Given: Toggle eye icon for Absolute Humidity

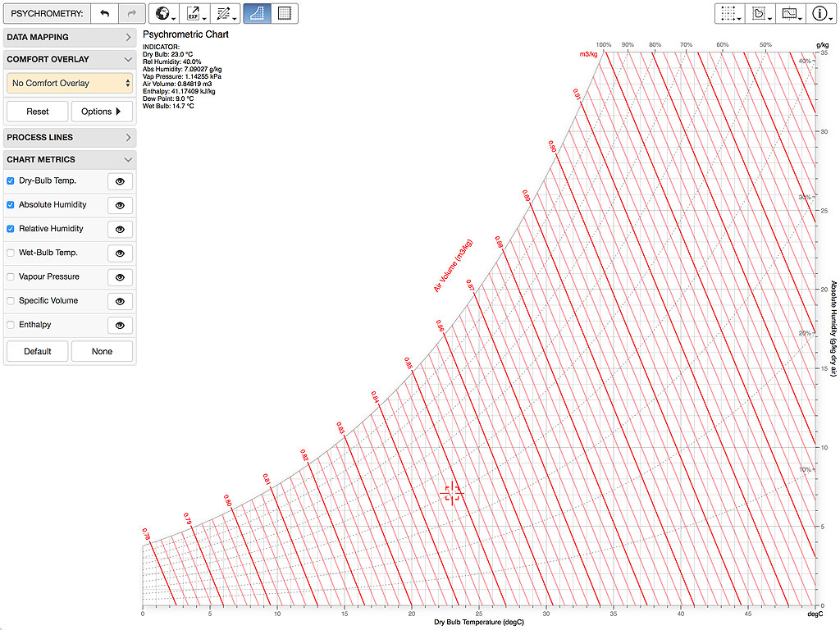Looking at the screenshot, I should pyautogui.click(x=120, y=206).
